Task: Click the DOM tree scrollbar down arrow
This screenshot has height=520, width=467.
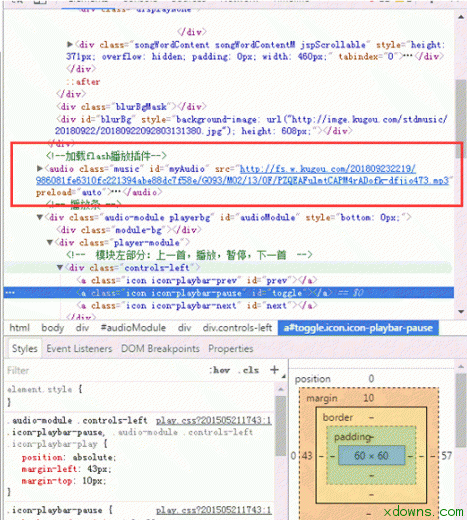Action: tap(461, 312)
